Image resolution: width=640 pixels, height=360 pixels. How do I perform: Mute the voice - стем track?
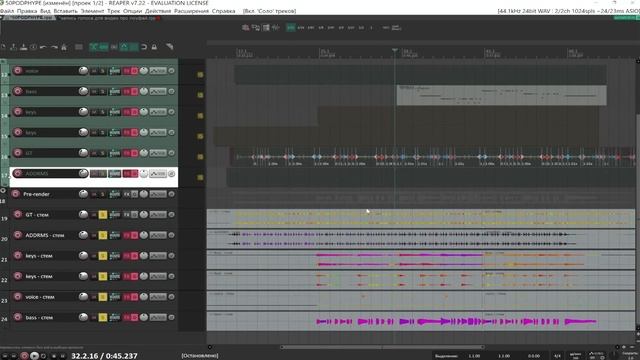[x=94, y=297]
